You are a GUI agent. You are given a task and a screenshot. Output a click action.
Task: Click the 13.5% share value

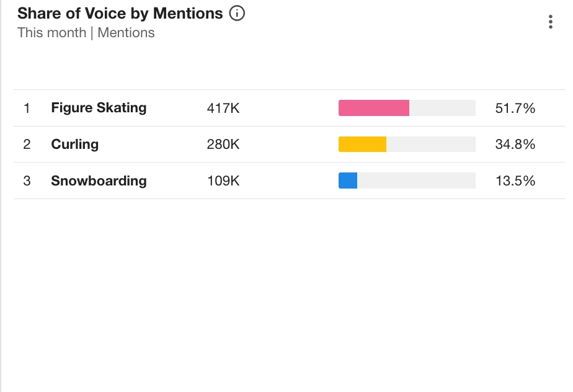click(515, 181)
